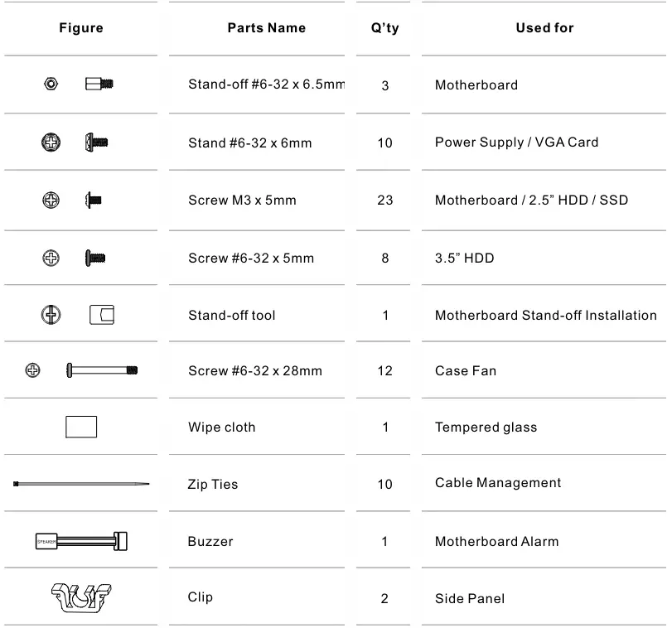The image size is (672, 628).
Task: Click the "Used for" column header
Action: tap(544, 28)
